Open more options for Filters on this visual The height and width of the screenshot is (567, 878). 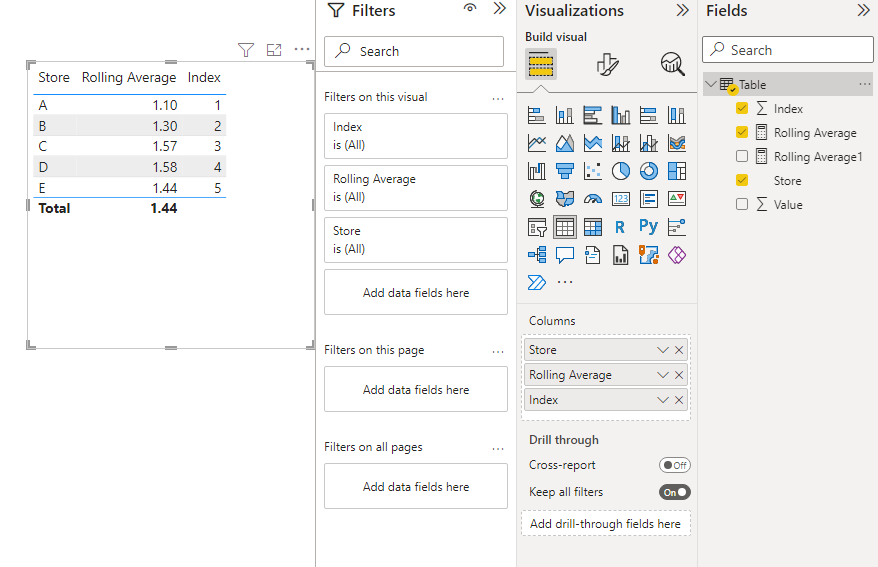(x=498, y=99)
